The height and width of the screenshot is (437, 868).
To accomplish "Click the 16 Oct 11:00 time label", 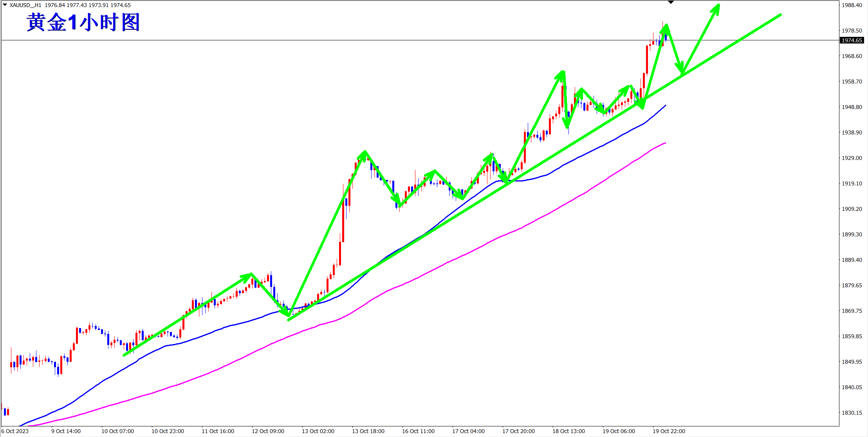I will point(418,431).
